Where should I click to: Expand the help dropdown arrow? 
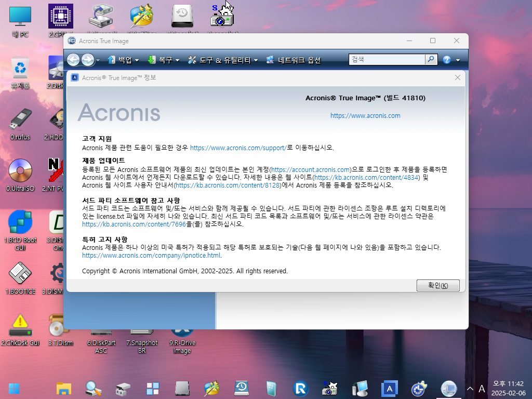458,60
